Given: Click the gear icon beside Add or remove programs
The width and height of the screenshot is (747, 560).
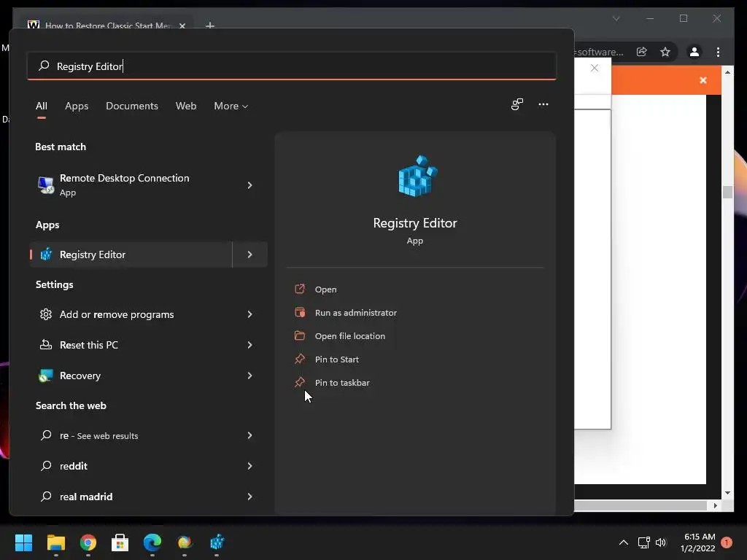Looking at the screenshot, I should [46, 314].
